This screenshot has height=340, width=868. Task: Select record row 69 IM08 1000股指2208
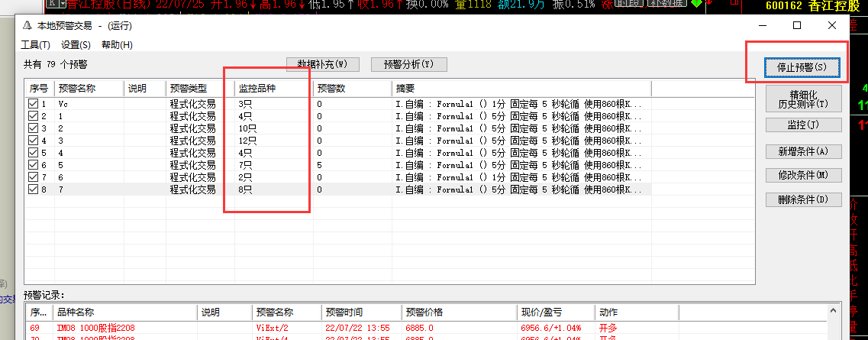tap(426, 328)
